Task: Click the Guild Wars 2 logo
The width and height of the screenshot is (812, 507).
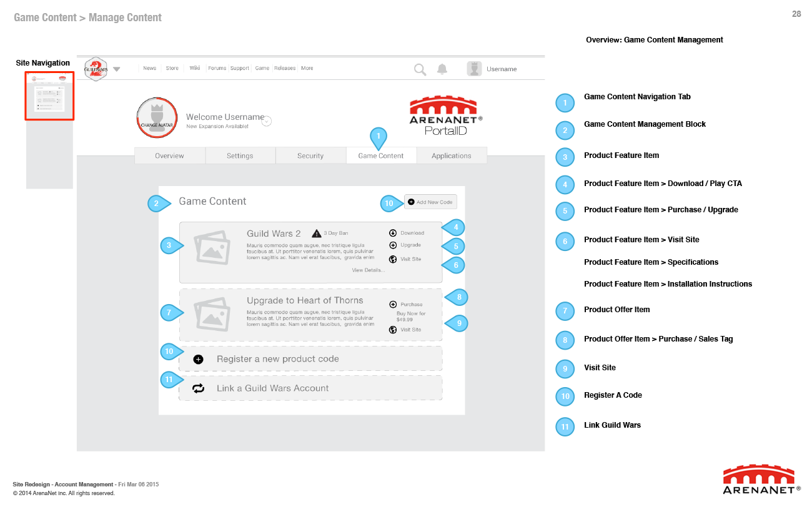Action: (96, 69)
